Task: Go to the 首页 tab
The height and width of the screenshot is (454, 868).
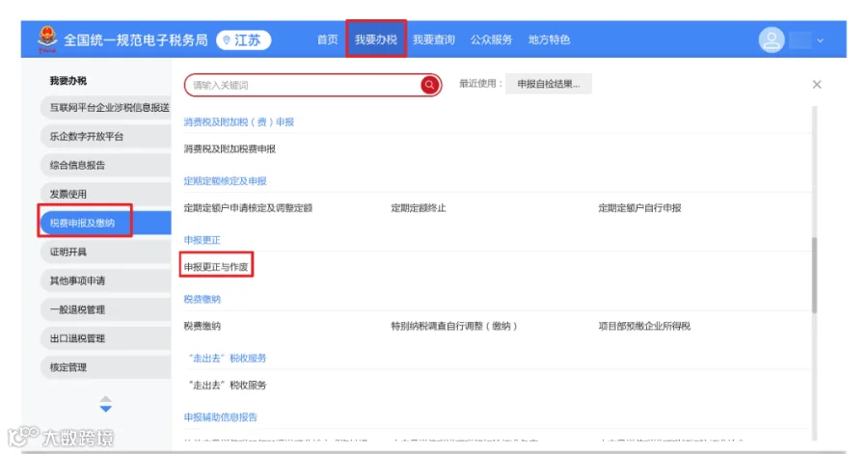Action: tap(327, 40)
